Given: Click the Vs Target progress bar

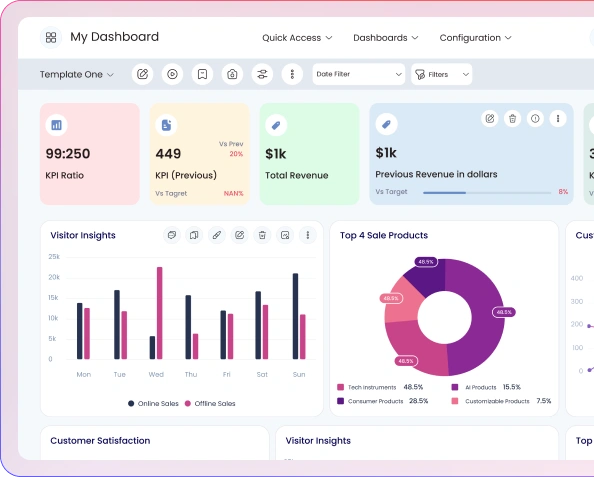Looking at the screenshot, I should (x=487, y=193).
